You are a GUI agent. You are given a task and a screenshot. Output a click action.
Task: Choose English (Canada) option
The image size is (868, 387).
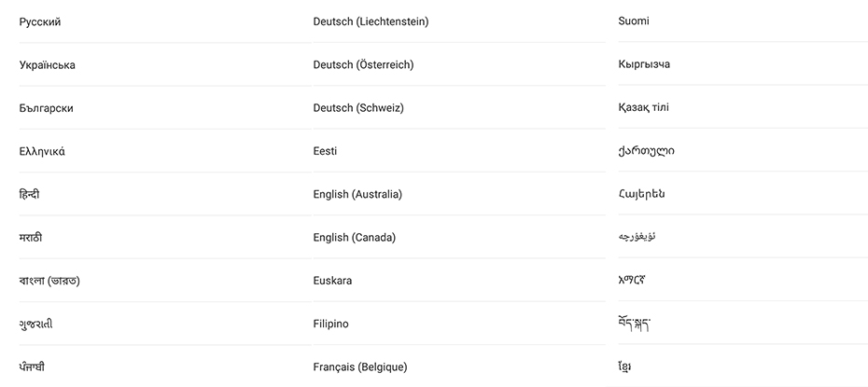[x=355, y=238]
